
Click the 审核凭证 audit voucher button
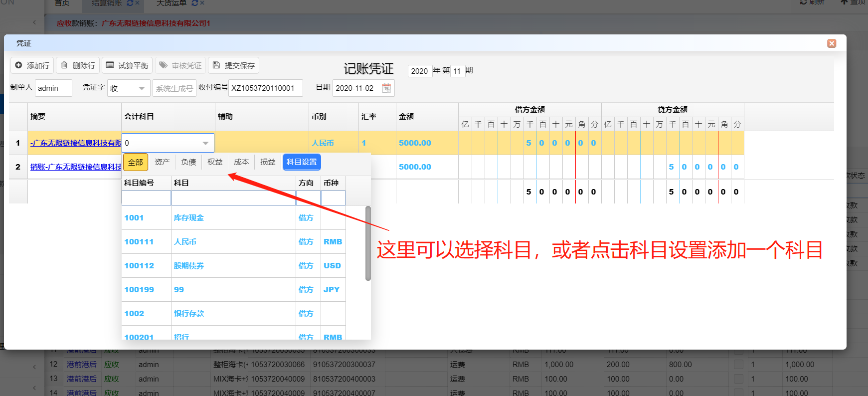[x=180, y=65]
